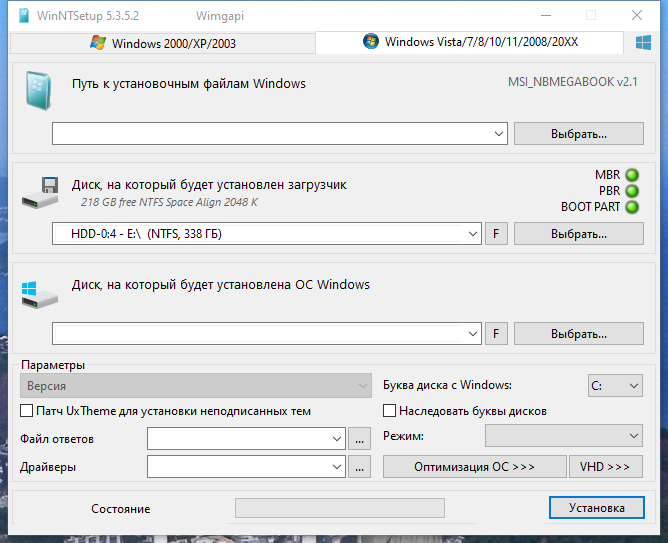Click the floppy drive bootloader disk icon
Viewport: 668px width, 543px height.
tap(40, 192)
